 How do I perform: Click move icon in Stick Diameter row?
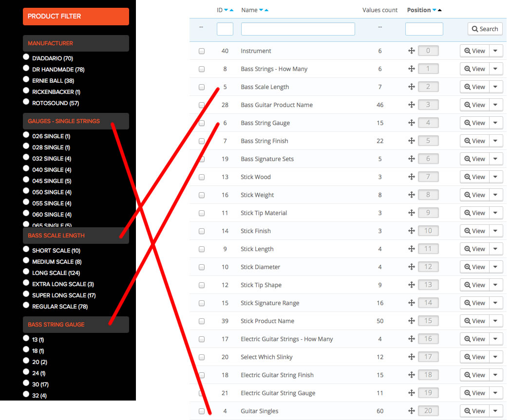click(x=412, y=267)
